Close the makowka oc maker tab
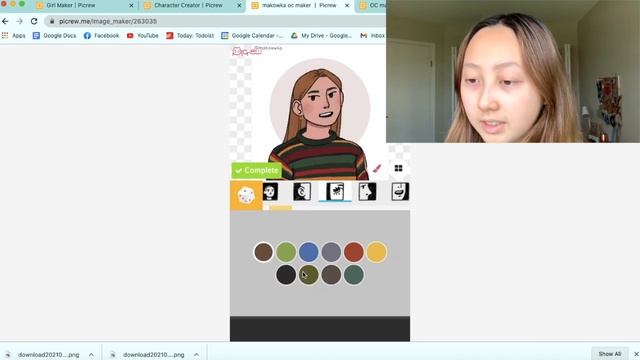The height and width of the screenshot is (360, 640). (x=347, y=6)
